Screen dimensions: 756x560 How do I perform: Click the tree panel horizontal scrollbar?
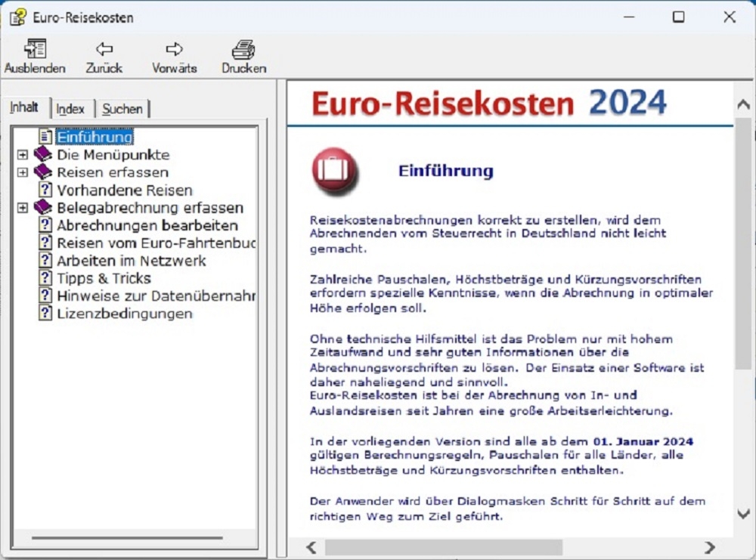127,537
